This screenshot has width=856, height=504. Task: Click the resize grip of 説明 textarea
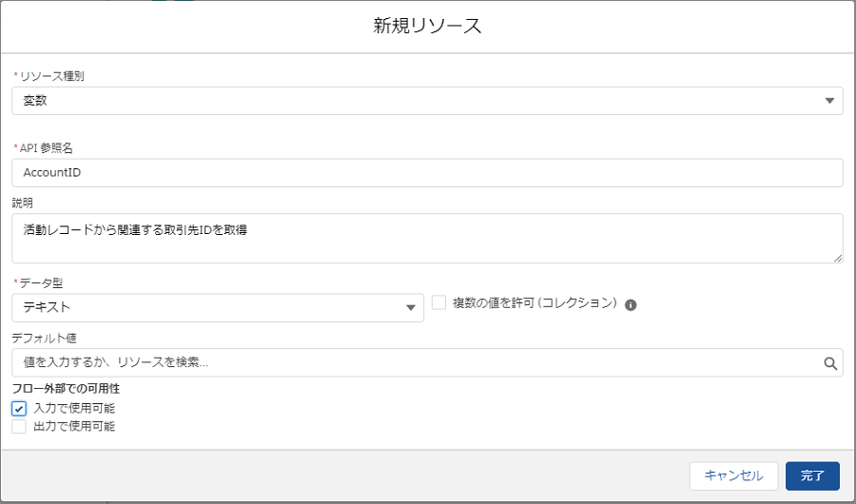click(837, 259)
